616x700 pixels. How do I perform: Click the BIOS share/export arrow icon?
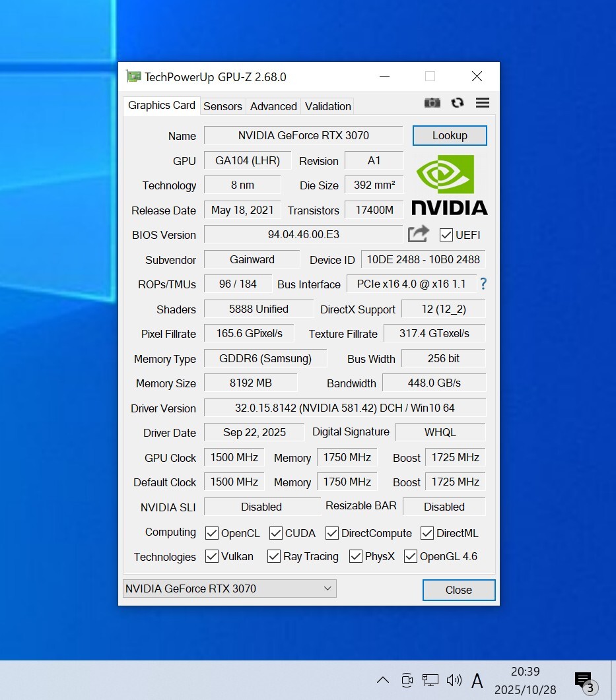click(418, 234)
